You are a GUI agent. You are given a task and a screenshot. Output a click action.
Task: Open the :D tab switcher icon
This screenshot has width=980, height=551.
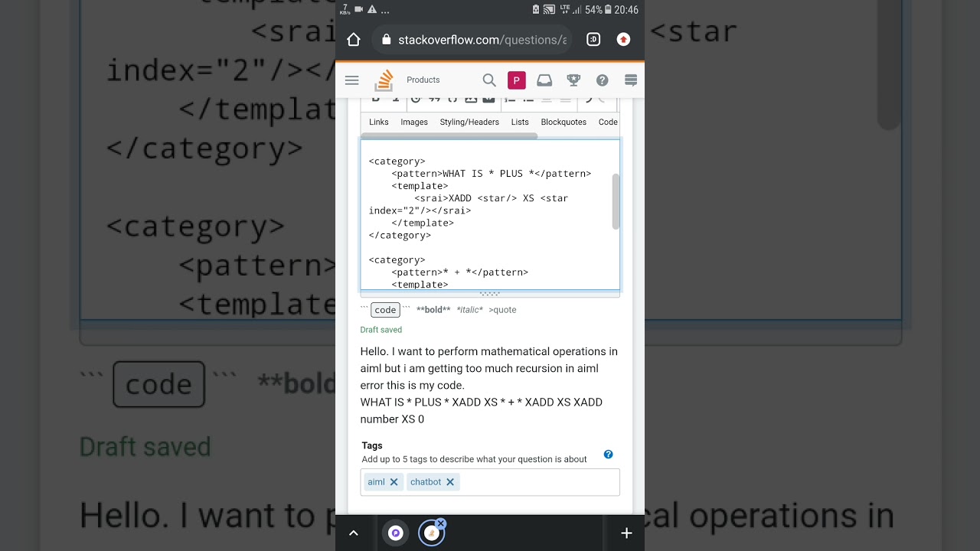(593, 40)
